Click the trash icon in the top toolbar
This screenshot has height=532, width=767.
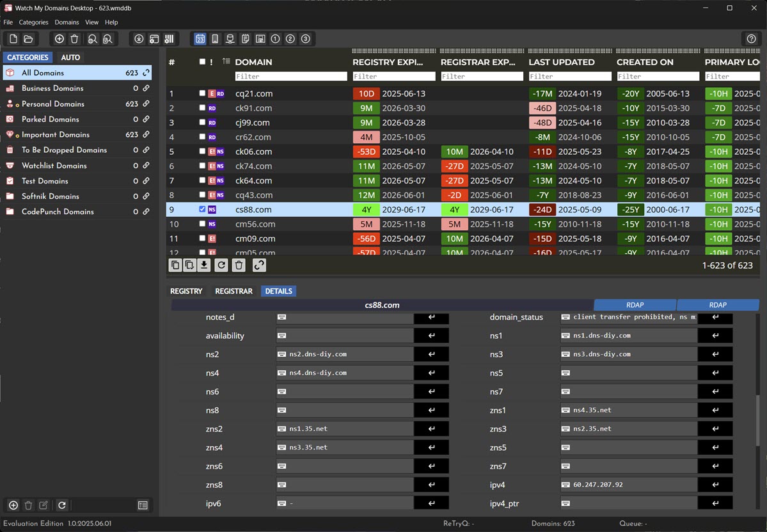[74, 38]
